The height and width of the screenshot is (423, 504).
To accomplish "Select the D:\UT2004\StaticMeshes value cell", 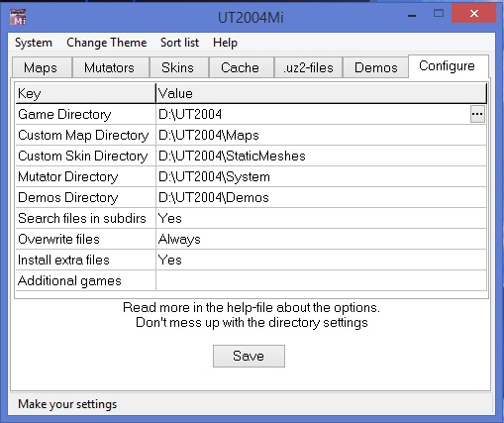I will click(x=321, y=156).
